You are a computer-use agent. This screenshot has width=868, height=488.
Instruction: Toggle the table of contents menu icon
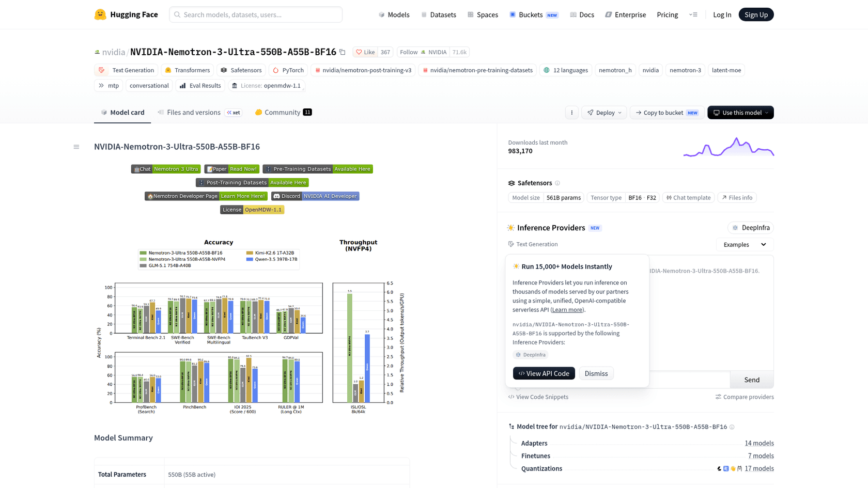[x=76, y=147]
